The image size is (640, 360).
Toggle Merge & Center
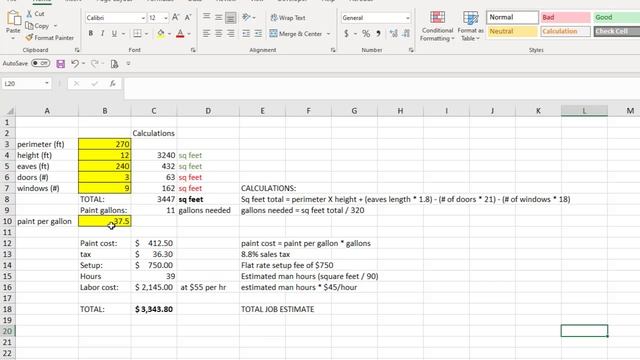(296, 34)
